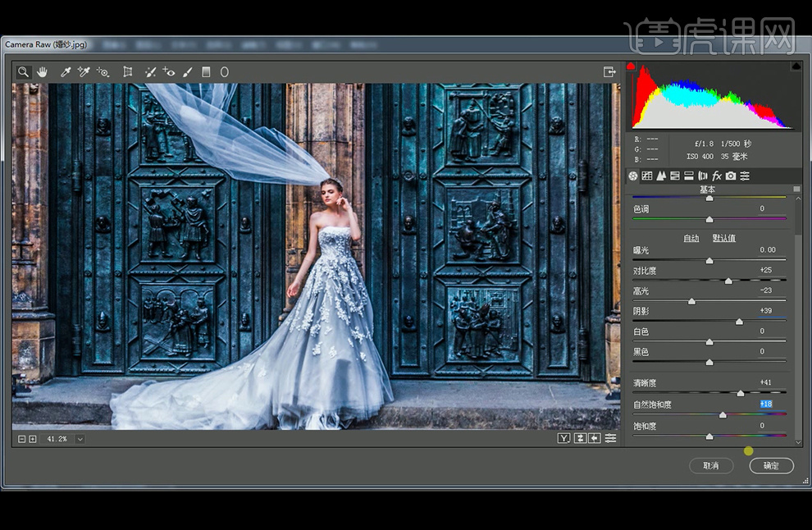Click the 对比度 contrast slider handle
This screenshot has height=530, width=812.
[728, 281]
